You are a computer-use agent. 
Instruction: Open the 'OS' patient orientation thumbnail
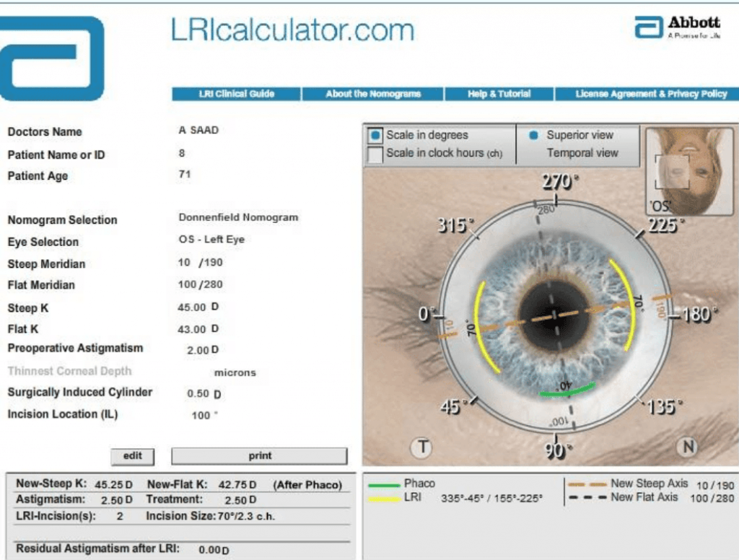tap(688, 171)
